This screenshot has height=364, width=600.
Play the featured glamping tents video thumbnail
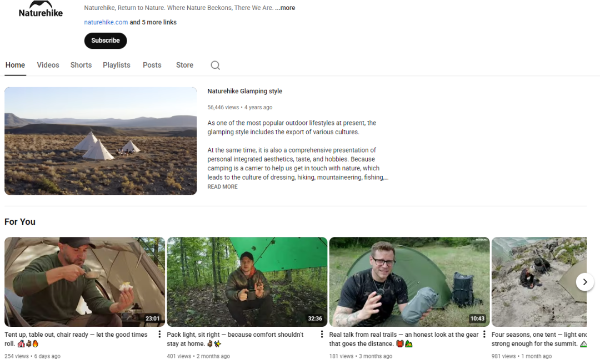pyautogui.click(x=101, y=141)
